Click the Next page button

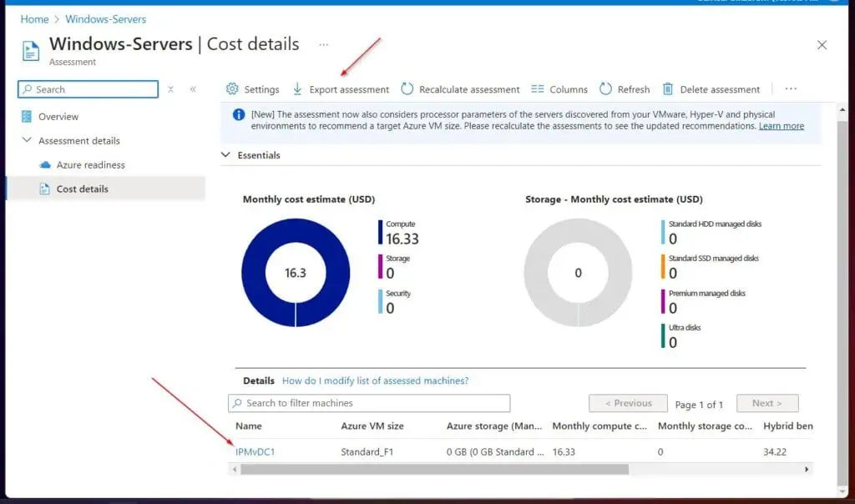coord(767,403)
